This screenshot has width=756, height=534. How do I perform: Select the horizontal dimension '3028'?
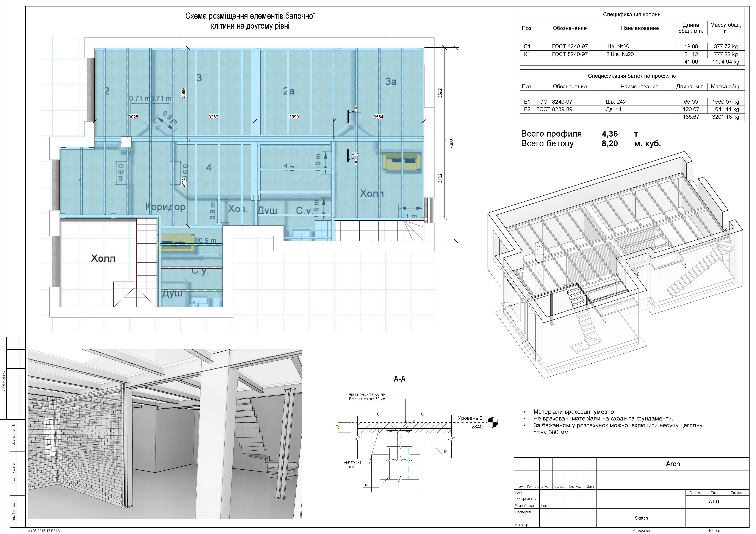133,117
